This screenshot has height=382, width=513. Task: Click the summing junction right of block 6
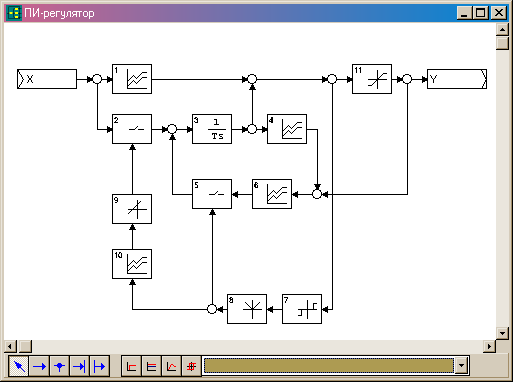pyautogui.click(x=317, y=194)
